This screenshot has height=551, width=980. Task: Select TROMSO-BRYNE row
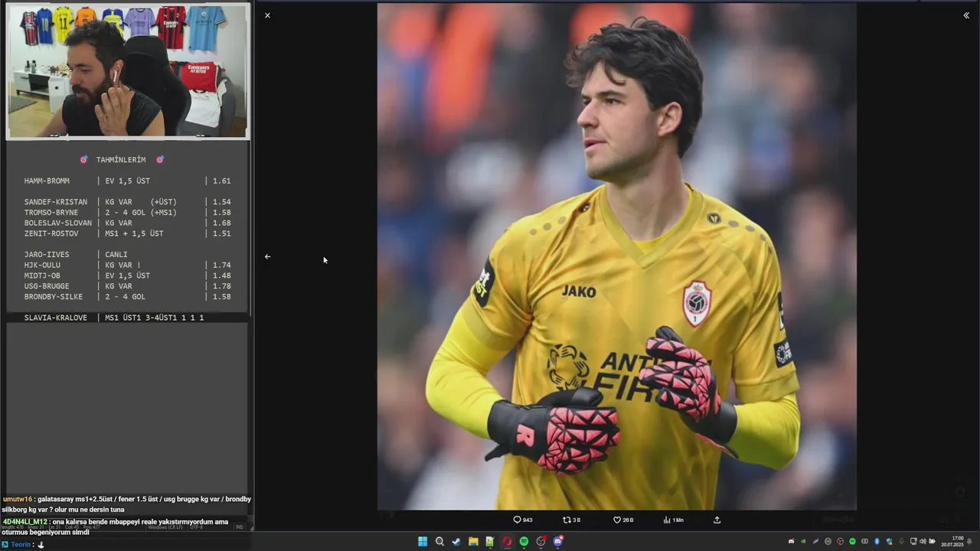click(x=127, y=213)
